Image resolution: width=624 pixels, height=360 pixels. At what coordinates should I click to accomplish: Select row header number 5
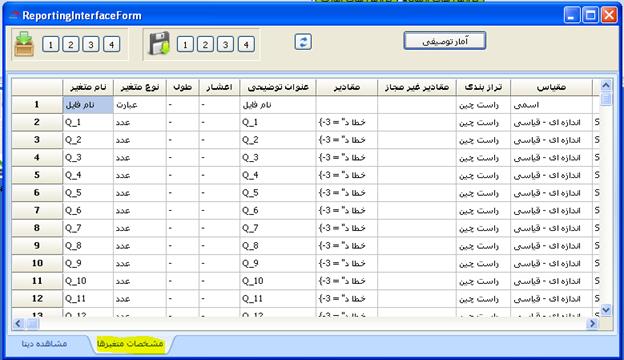tap(37, 175)
